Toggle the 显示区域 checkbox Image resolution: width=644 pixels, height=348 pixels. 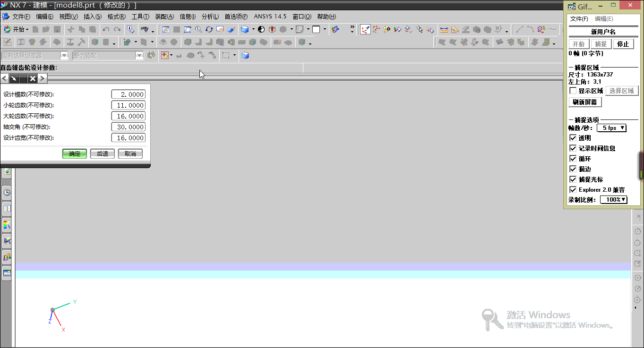pyautogui.click(x=573, y=91)
